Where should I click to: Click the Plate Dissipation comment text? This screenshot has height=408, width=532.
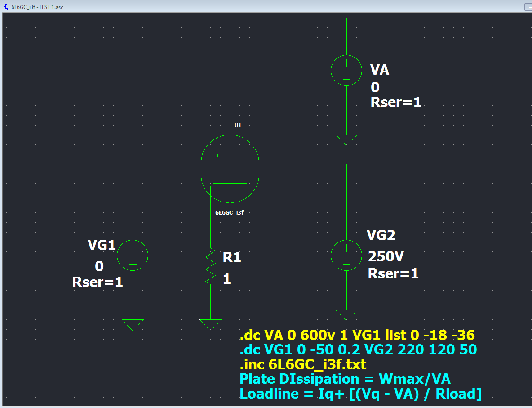346,379
